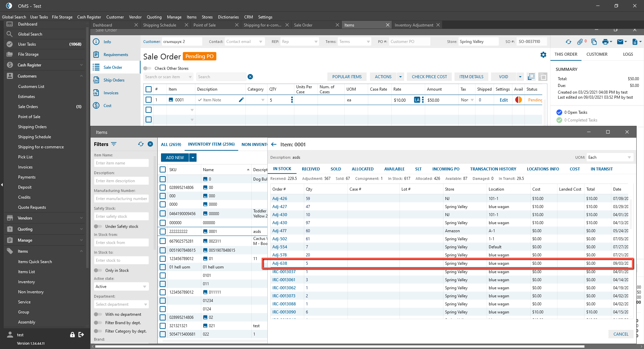Viewport: 644px width, 349px height.
Task: Open the attachments paperclip icon
Action: pos(580,42)
